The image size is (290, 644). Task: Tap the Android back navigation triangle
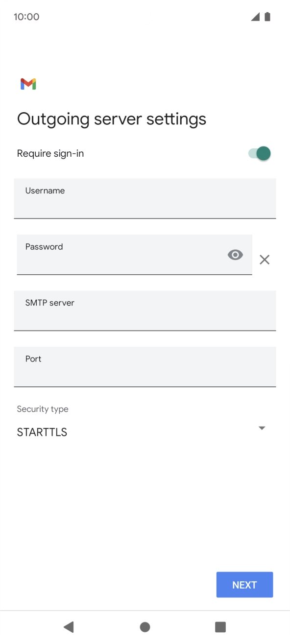(69, 627)
